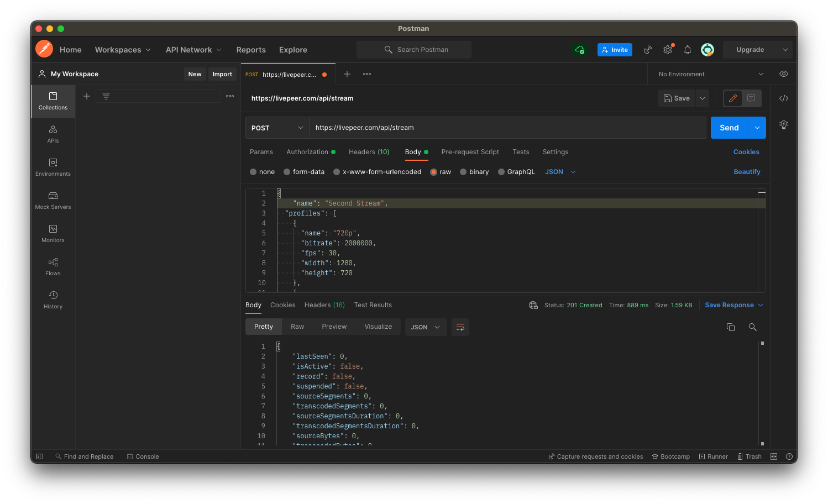Open help icon in status bar

click(789, 456)
